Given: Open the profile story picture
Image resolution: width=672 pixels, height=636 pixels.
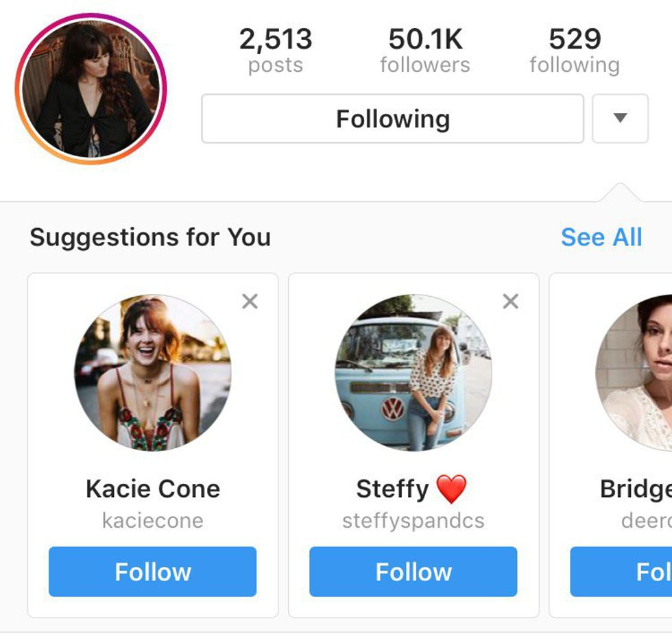Looking at the screenshot, I should click(91, 89).
